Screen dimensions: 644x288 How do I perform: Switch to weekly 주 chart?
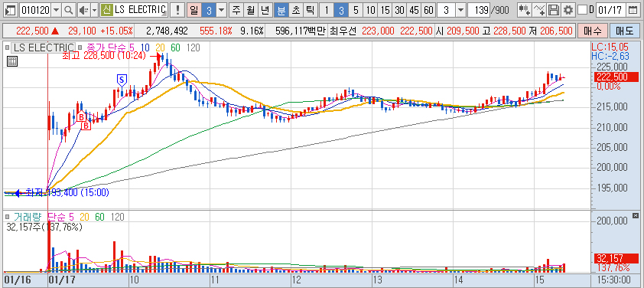[236, 10]
